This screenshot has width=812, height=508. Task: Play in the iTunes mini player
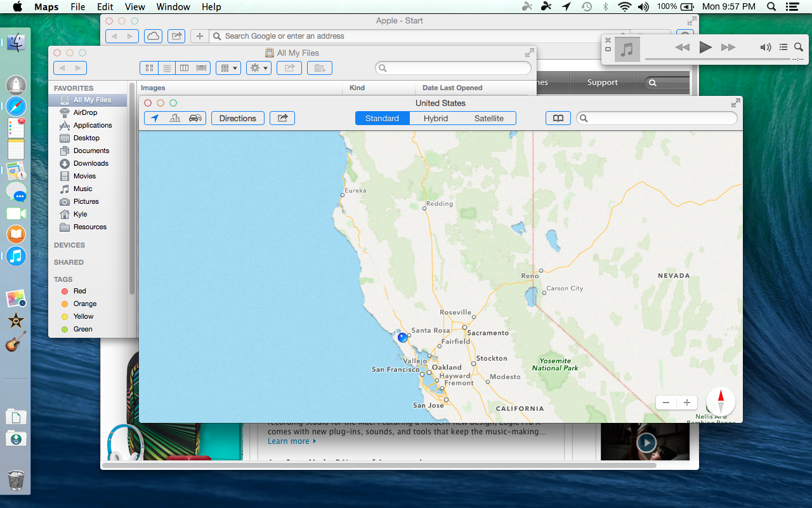point(705,47)
